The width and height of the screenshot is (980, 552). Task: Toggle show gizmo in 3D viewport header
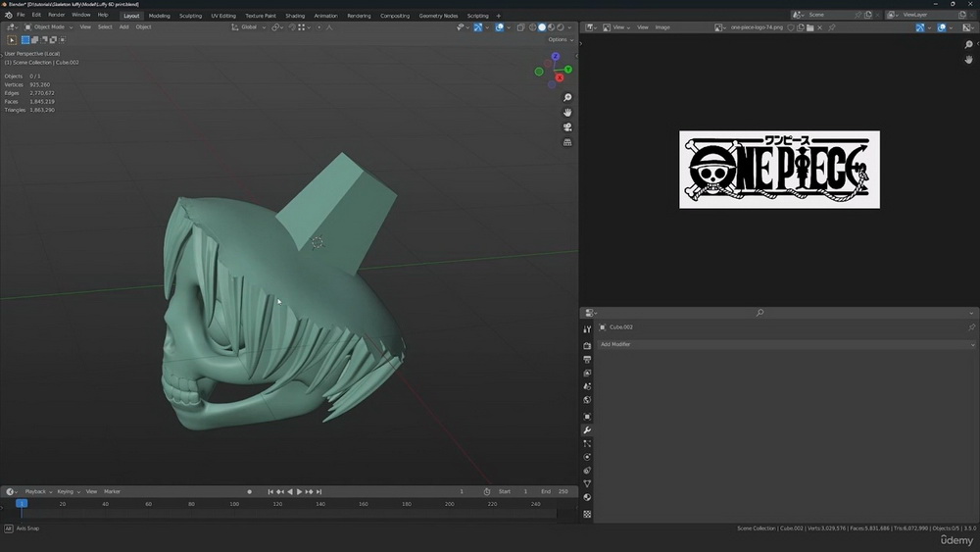tap(478, 27)
